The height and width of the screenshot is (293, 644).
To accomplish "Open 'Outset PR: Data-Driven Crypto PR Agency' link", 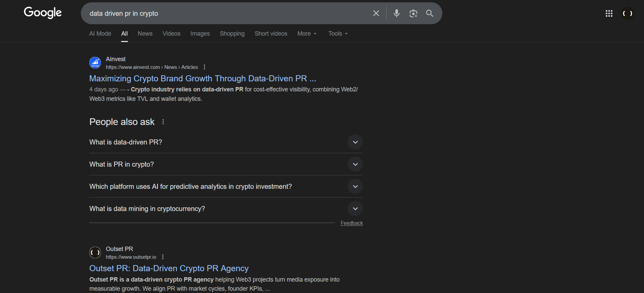I will pos(169,268).
